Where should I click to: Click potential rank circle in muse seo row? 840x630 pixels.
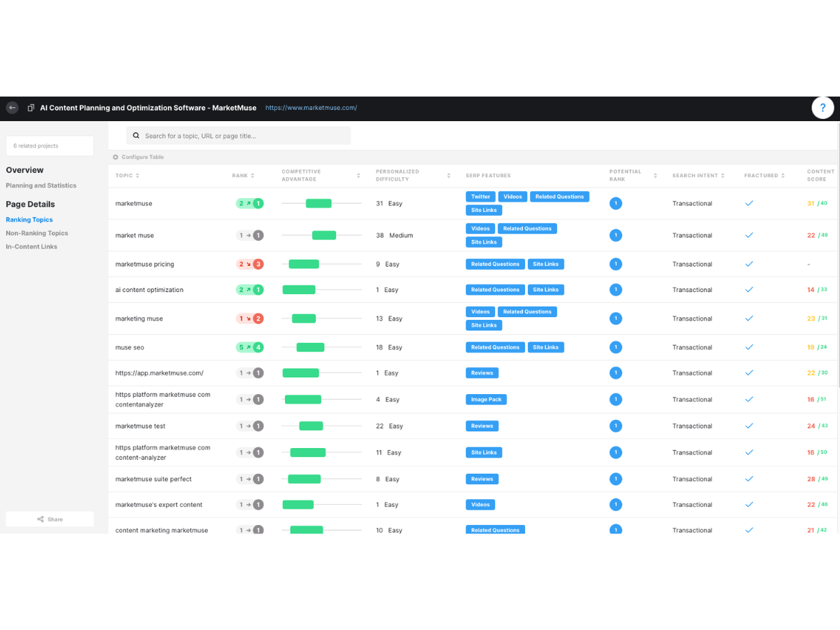coord(616,347)
